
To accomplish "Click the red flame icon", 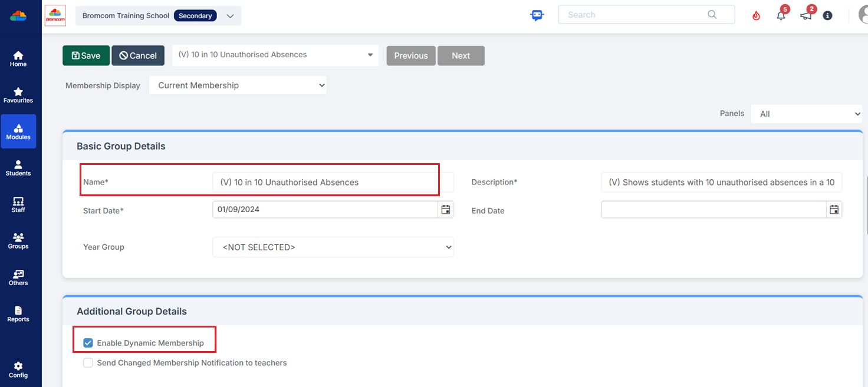I will 756,16.
